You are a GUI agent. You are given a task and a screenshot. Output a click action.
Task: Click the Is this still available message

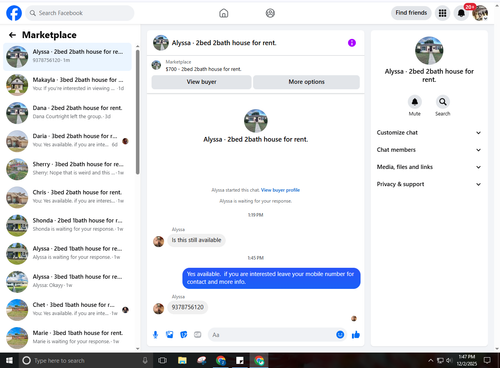196,240
